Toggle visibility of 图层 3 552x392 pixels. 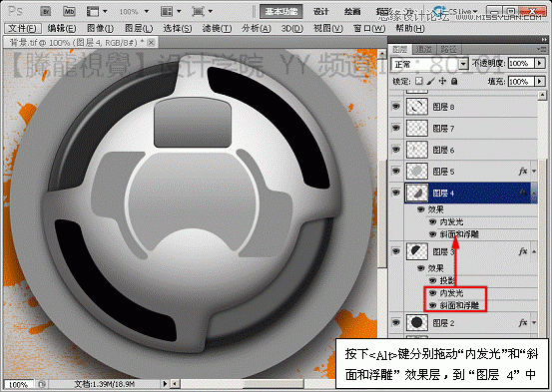(x=396, y=251)
